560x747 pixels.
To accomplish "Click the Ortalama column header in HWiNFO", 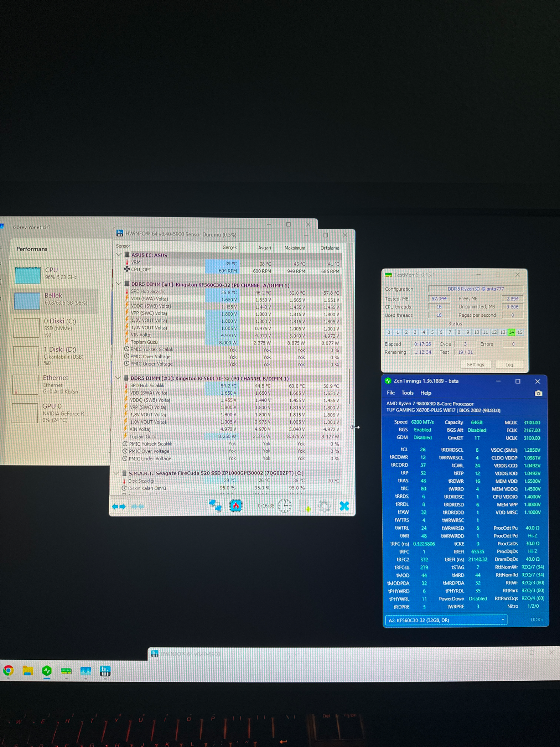I will [330, 248].
